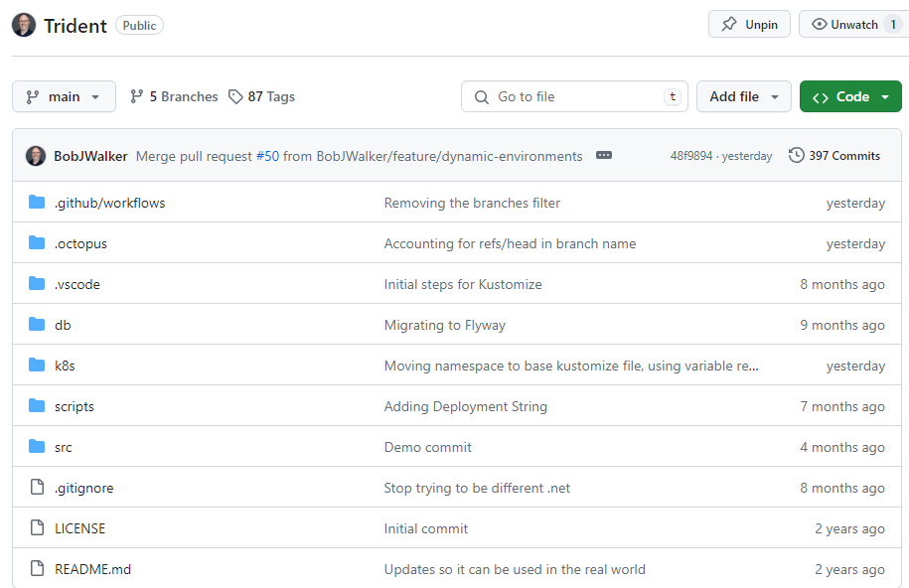Click the repository owner's profile picture beside Trident
The image size is (909, 588).
click(x=23, y=24)
